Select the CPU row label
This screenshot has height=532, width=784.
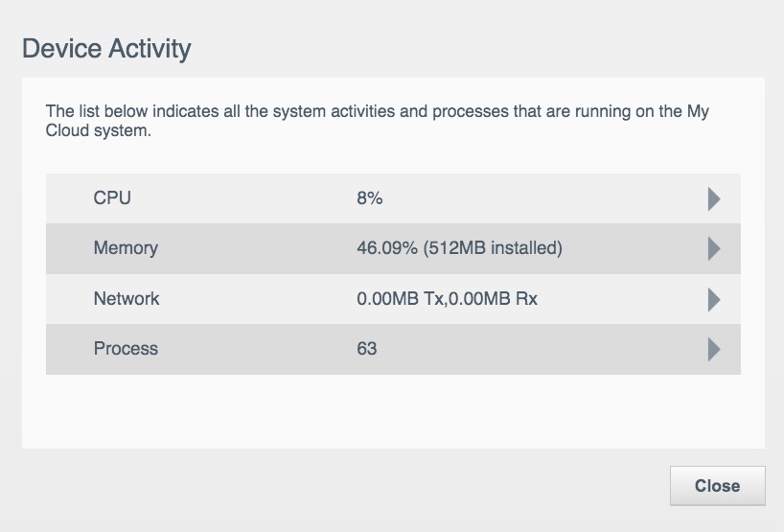112,198
